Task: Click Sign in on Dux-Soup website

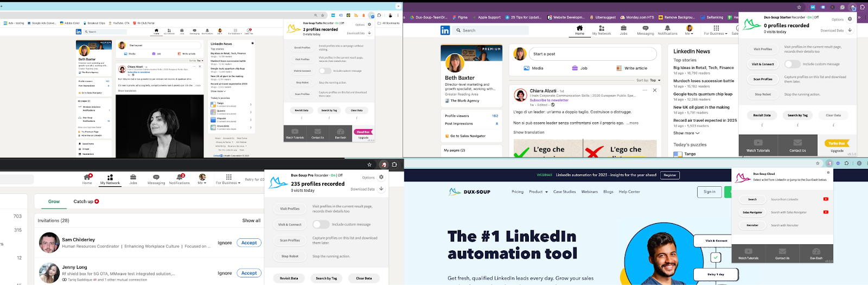Action: pyautogui.click(x=710, y=192)
